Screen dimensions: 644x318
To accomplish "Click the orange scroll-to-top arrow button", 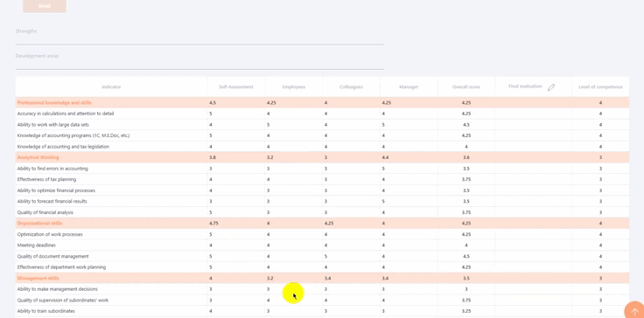I will pos(634,311).
